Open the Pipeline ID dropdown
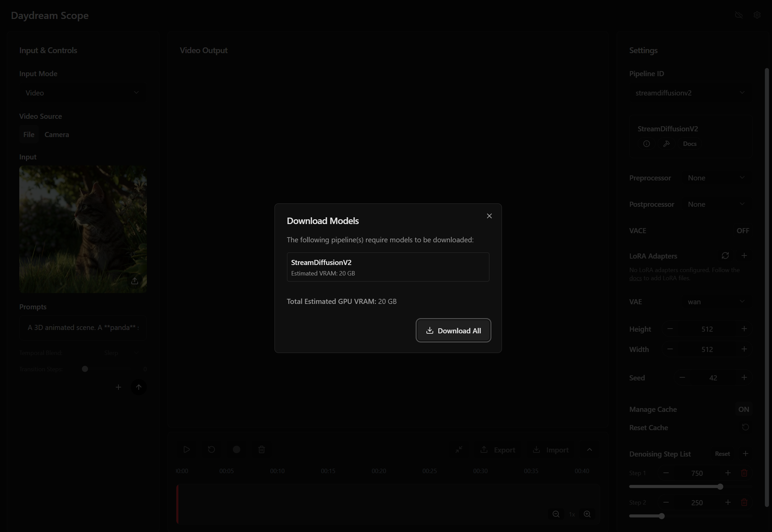This screenshot has height=532, width=772. point(690,93)
